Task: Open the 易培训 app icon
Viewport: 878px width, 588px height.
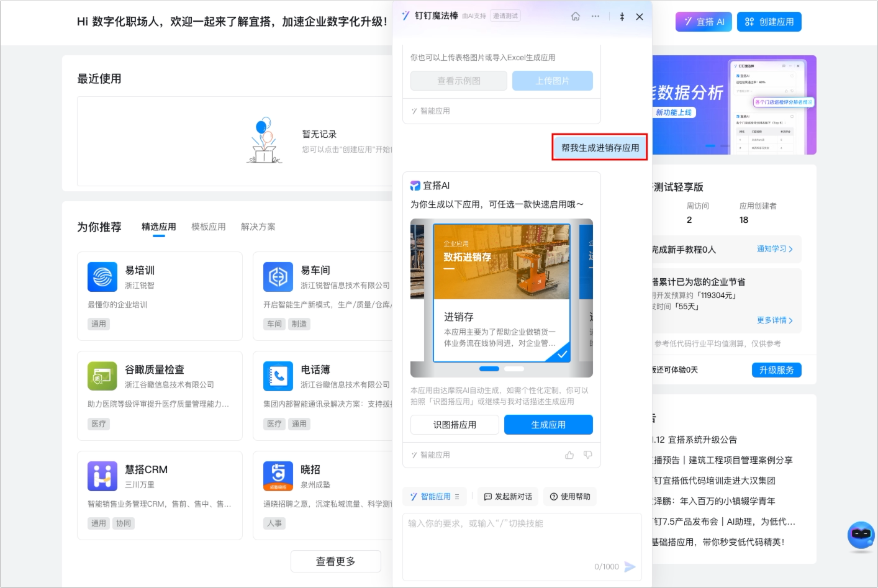Action: 102,277
